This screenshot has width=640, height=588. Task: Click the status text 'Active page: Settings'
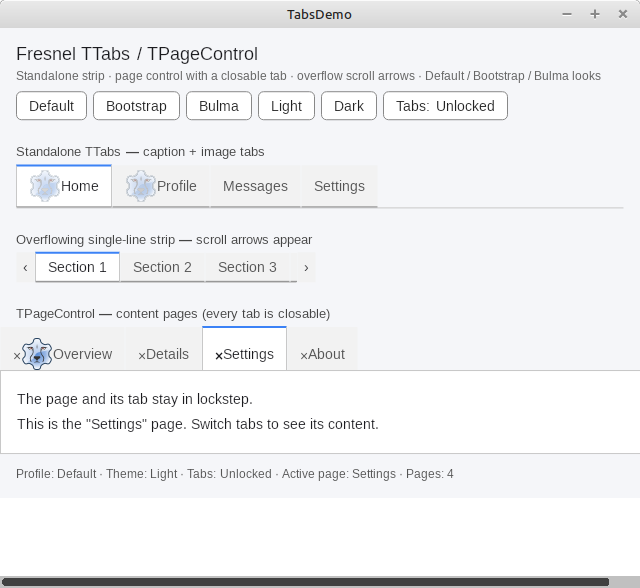pyautogui.click(x=339, y=474)
